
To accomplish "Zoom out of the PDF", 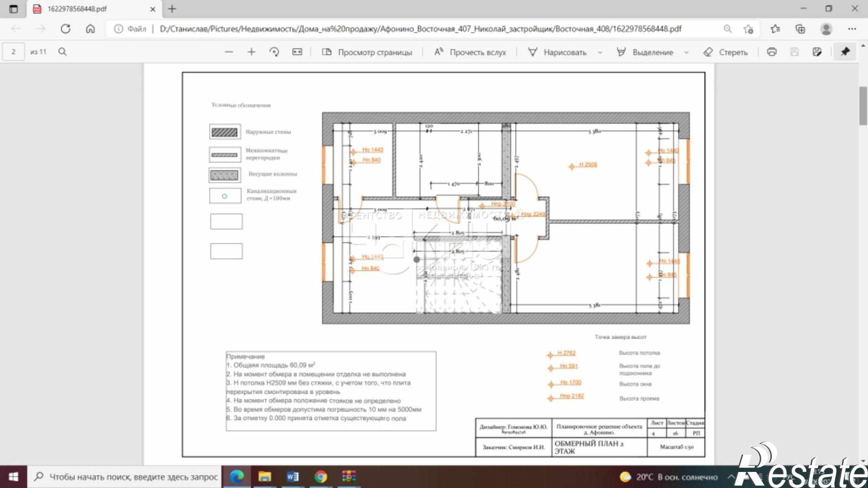I will click(x=229, y=52).
